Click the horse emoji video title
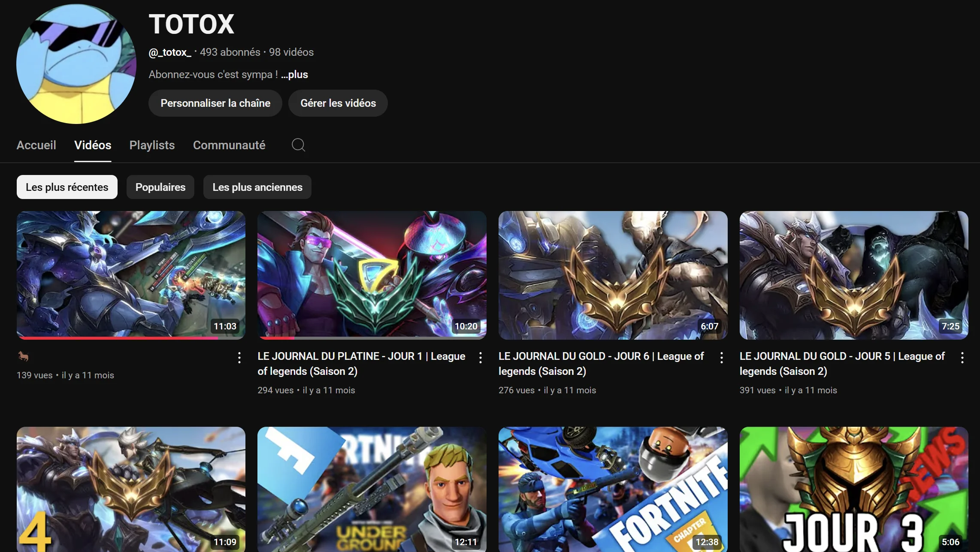The image size is (980, 552). pyautogui.click(x=24, y=356)
